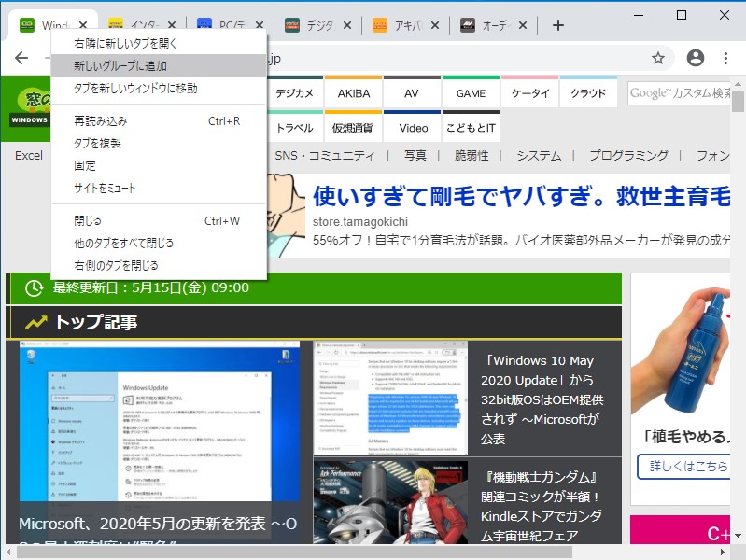The image size is (746, 560).
Task: Click the AV オーデ tab favicon
Action: (468, 25)
